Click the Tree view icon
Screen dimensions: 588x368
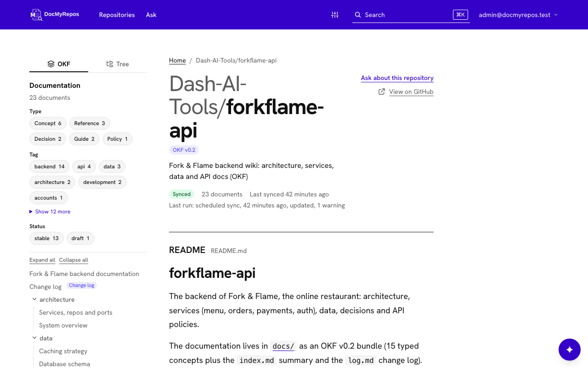click(110, 64)
